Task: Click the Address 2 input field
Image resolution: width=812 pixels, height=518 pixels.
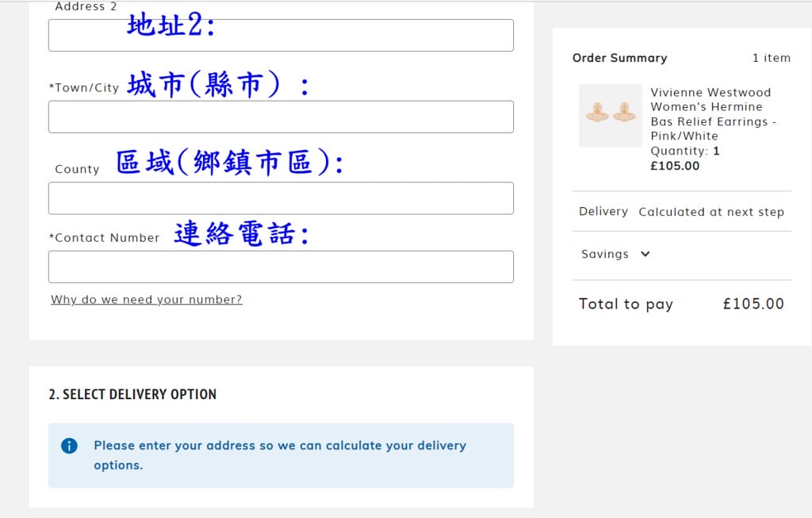Action: click(x=281, y=36)
